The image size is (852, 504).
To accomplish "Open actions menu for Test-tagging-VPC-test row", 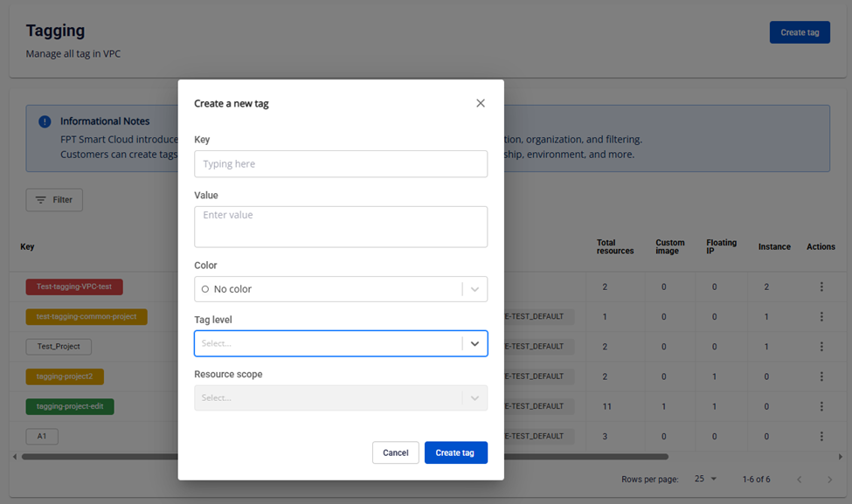I will point(821,287).
